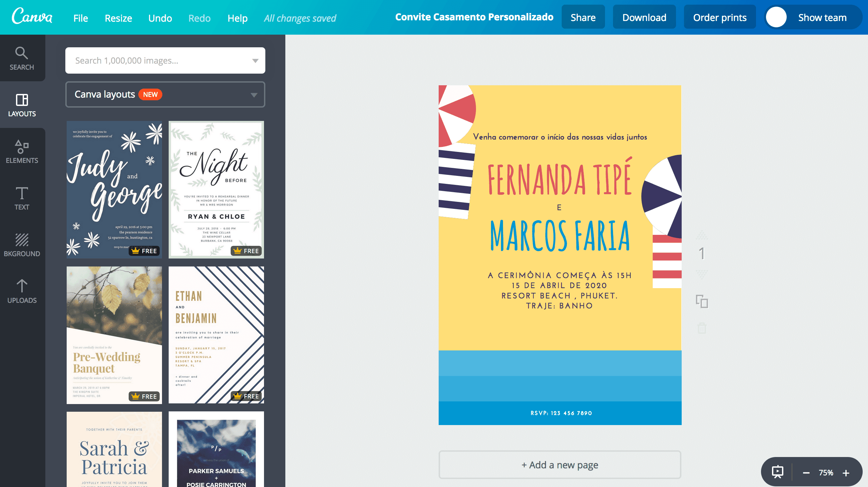The image size is (868, 487).
Task: Expand the image search dropdown arrow
Action: click(255, 61)
